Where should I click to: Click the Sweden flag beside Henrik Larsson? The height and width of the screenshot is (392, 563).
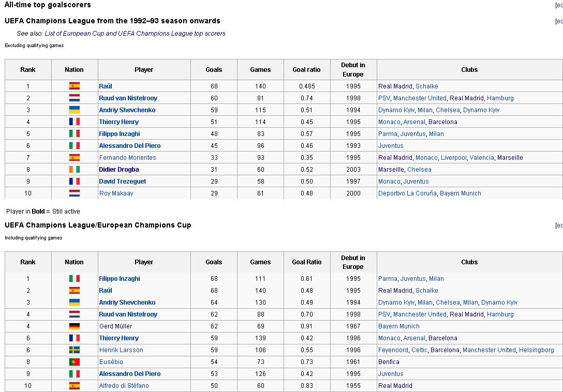coord(75,350)
